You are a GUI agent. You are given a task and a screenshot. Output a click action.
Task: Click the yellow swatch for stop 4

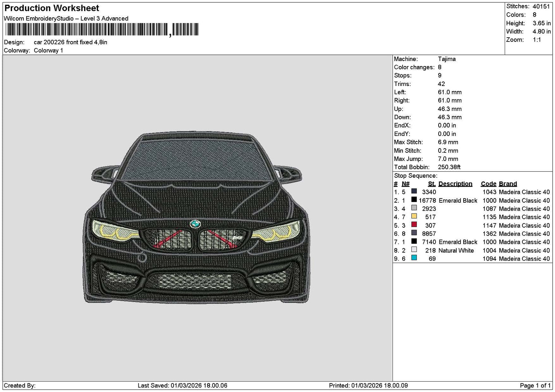tap(414, 217)
